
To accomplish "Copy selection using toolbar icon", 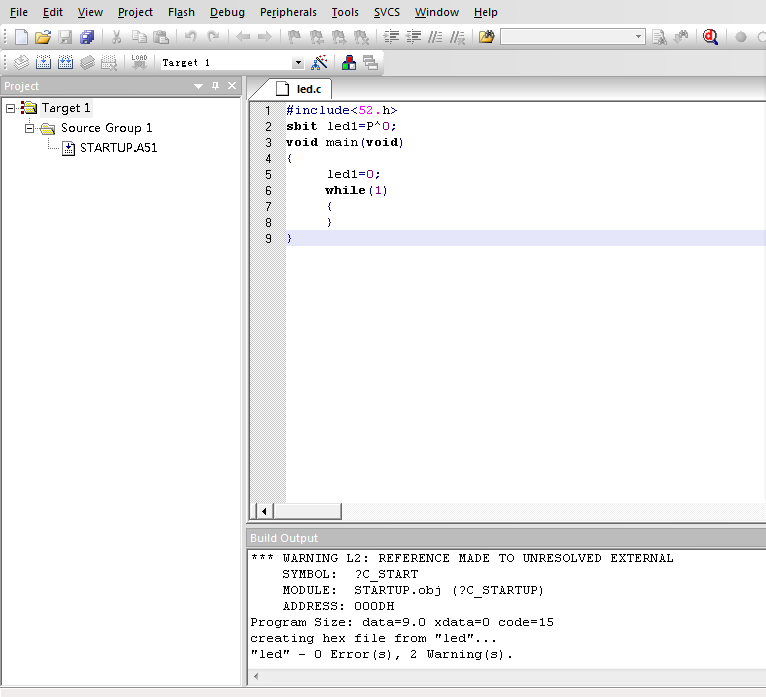I will point(139,37).
